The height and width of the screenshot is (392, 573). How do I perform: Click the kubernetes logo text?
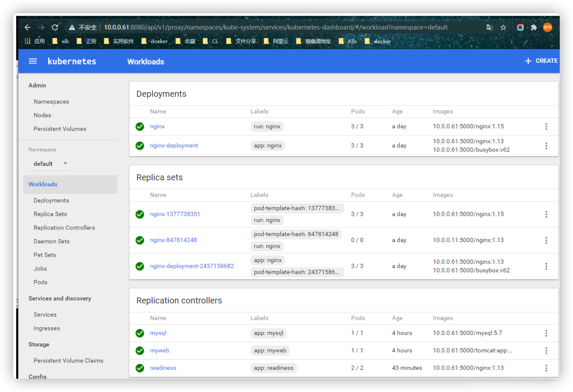[72, 61]
